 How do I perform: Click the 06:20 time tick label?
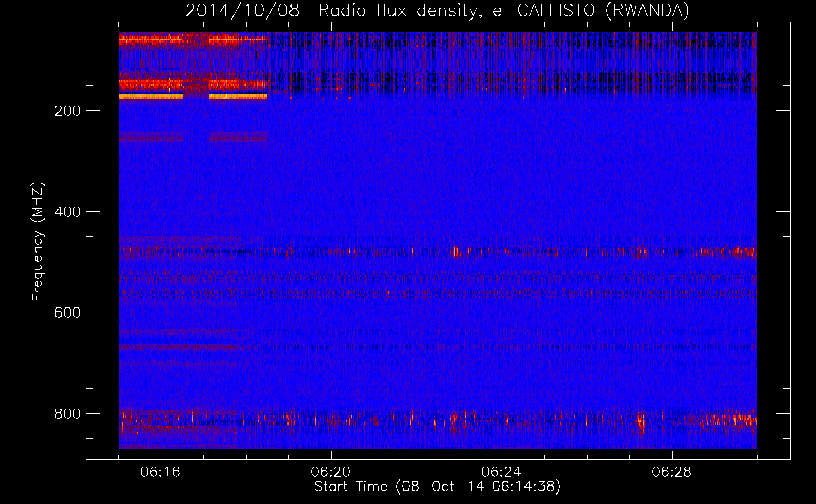(331, 472)
